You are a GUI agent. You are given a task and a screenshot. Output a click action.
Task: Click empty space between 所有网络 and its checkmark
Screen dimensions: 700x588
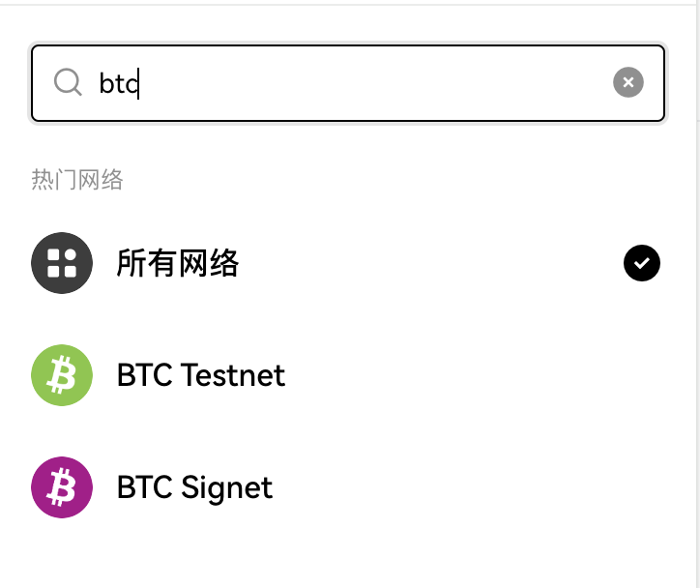[x=428, y=263]
